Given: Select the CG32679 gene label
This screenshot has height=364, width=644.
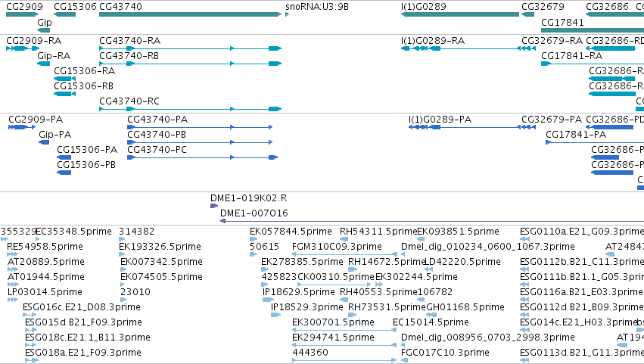Looking at the screenshot, I should pos(543,7).
